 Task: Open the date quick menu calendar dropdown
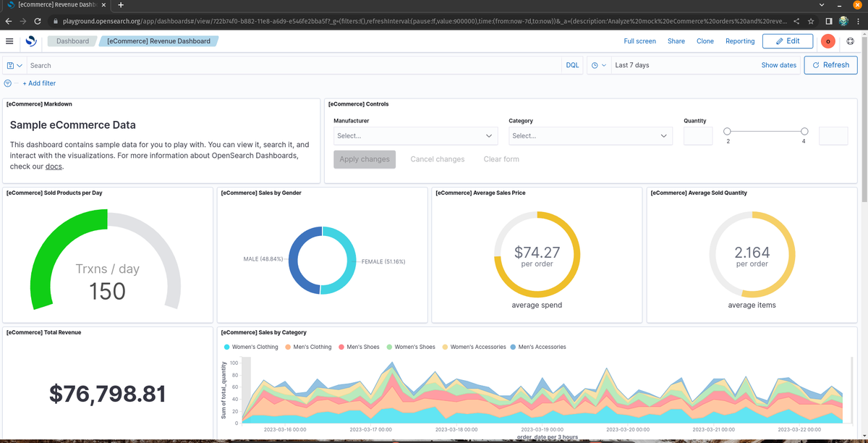pos(597,65)
